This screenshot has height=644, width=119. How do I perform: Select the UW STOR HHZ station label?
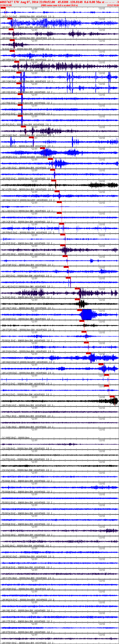[28, 330]
